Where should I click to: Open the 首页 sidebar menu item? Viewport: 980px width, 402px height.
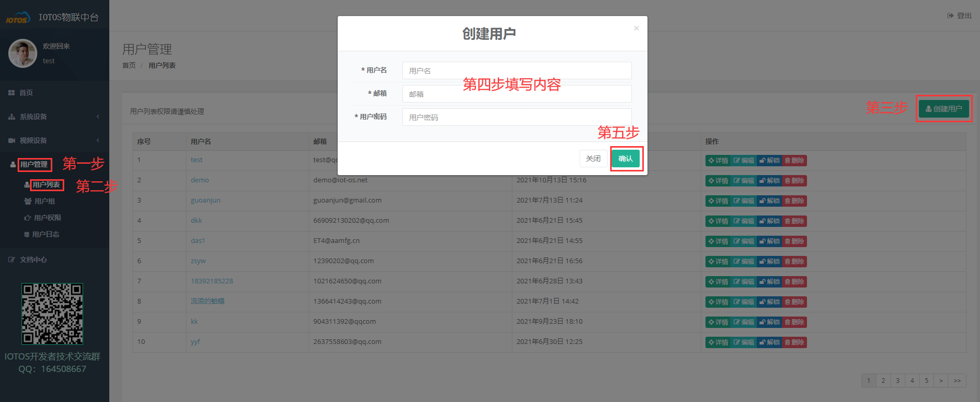(26, 93)
